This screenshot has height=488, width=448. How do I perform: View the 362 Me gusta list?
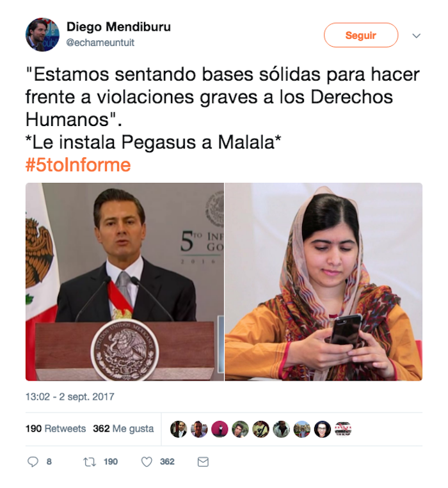pos(124,429)
